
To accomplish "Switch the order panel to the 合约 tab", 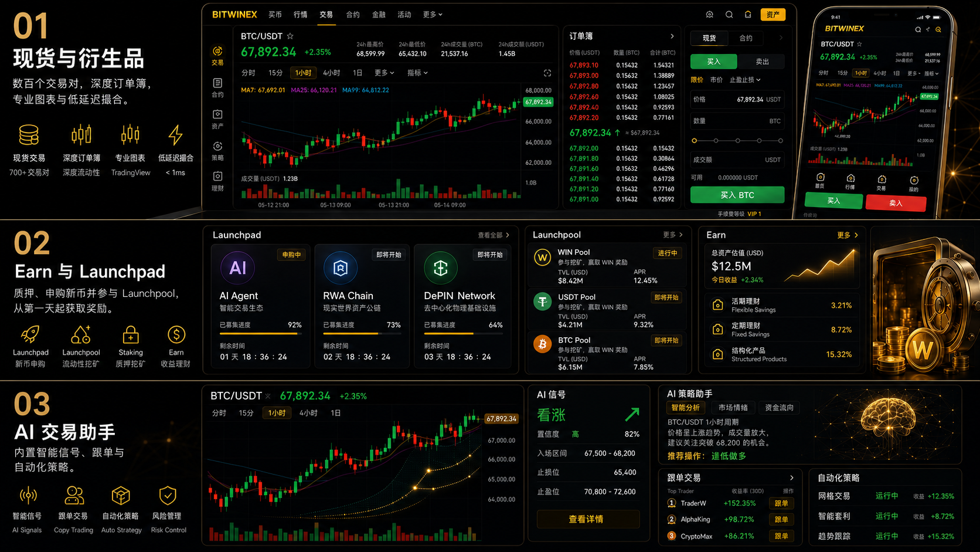I will [x=746, y=38].
